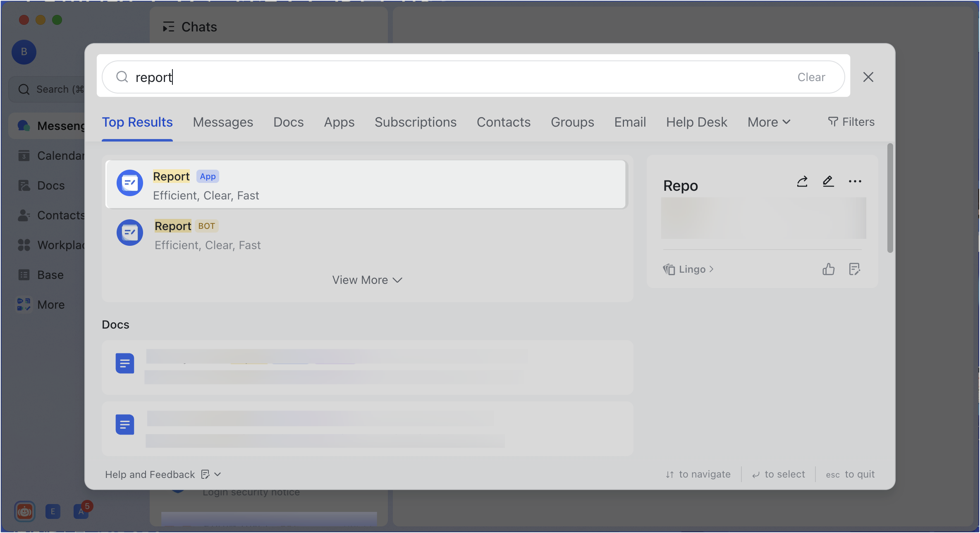Switch to the Subscriptions tab
Viewport: 980px width, 533px height.
pyautogui.click(x=415, y=122)
